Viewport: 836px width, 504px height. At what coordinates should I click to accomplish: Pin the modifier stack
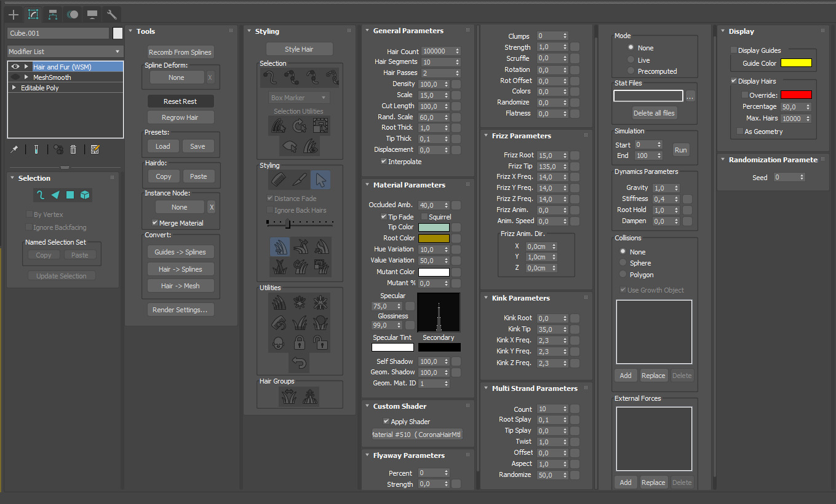(x=14, y=149)
